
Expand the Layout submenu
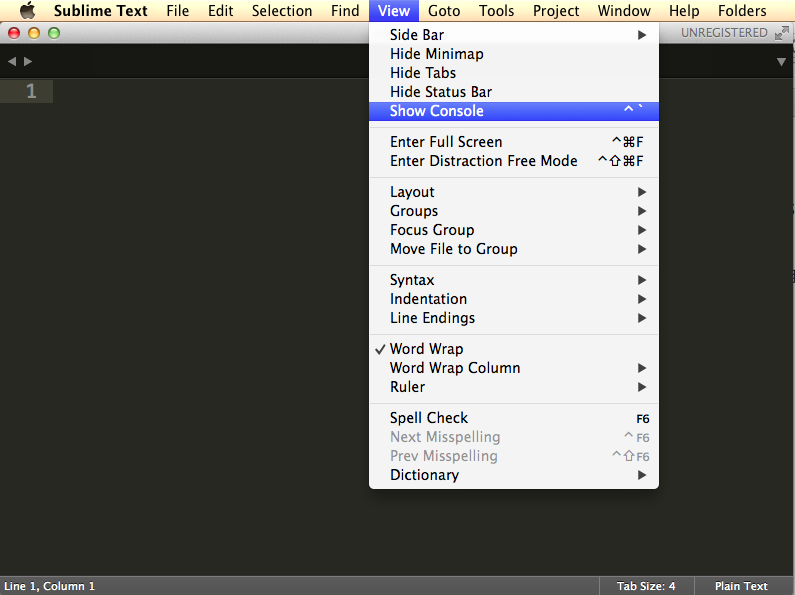click(x=514, y=192)
